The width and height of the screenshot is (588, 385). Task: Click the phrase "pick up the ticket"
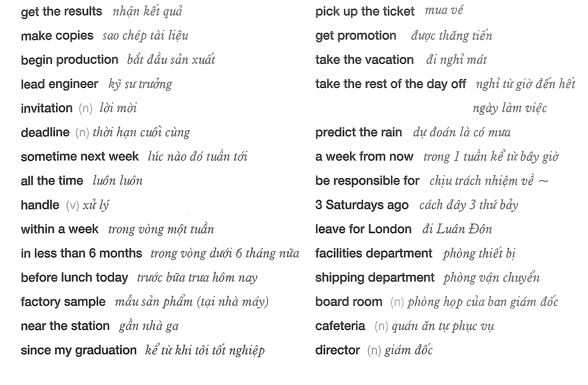point(365,12)
